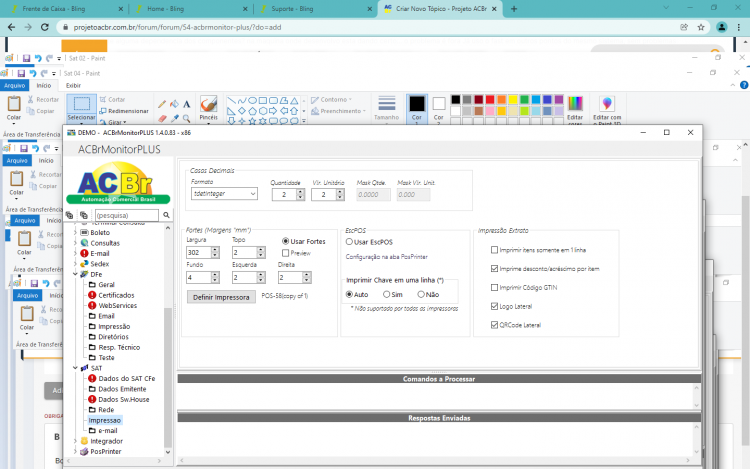Choose Sim for Imprimir Chave em uma linha
Image resolution: width=750 pixels, height=469 pixels.
pyautogui.click(x=386, y=294)
